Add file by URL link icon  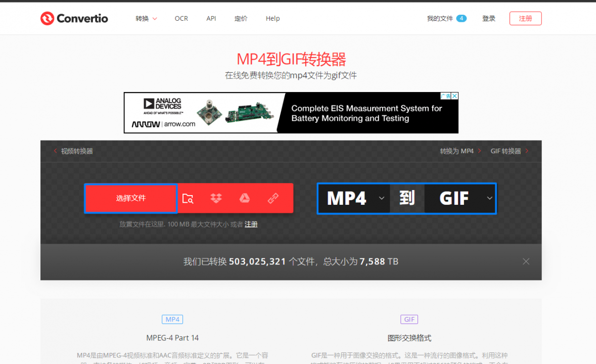[x=273, y=198]
